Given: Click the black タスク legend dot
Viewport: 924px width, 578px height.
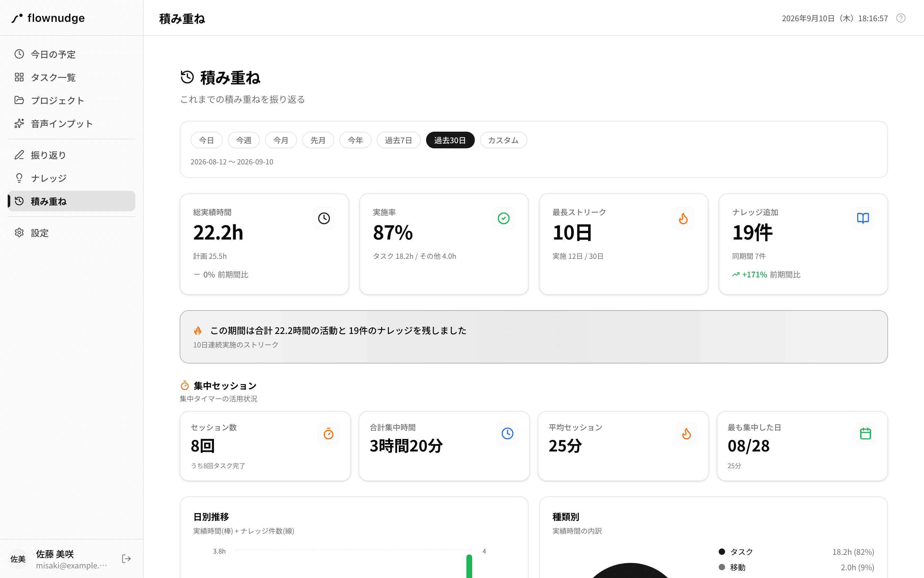Looking at the screenshot, I should [722, 552].
